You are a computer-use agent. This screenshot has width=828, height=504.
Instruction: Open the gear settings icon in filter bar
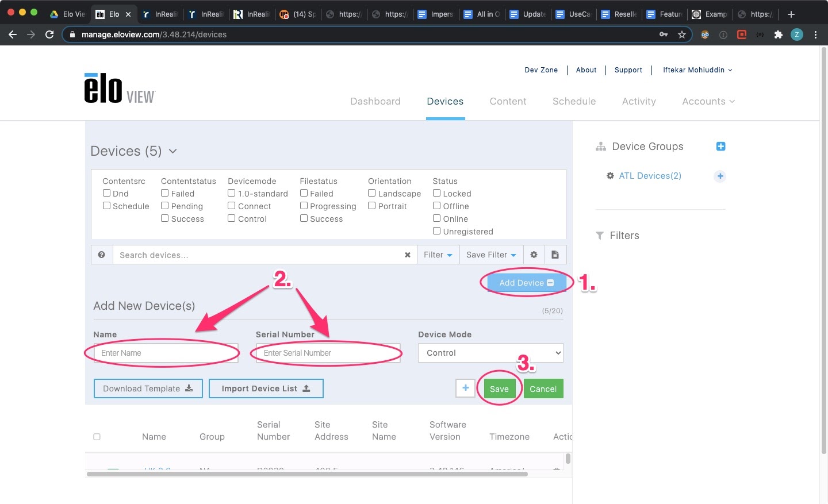click(534, 255)
